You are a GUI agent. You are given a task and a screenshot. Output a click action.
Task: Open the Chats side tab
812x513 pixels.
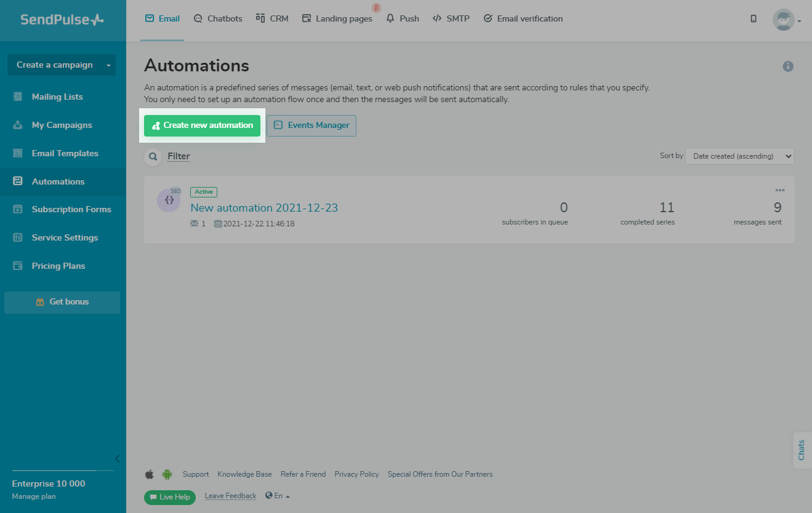802,450
